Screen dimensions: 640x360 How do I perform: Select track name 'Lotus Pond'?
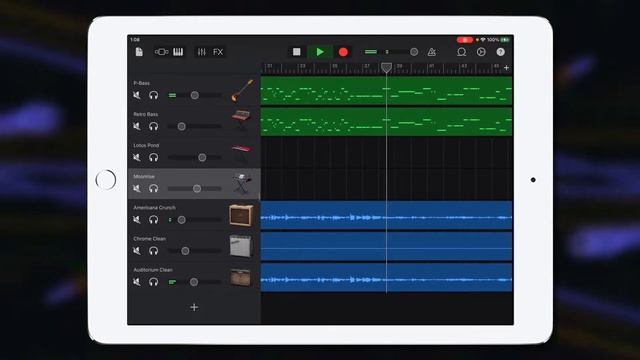pyautogui.click(x=146, y=145)
